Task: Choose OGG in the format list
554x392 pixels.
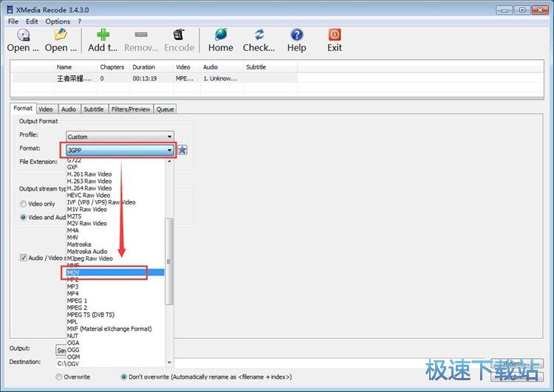Action: click(115, 350)
